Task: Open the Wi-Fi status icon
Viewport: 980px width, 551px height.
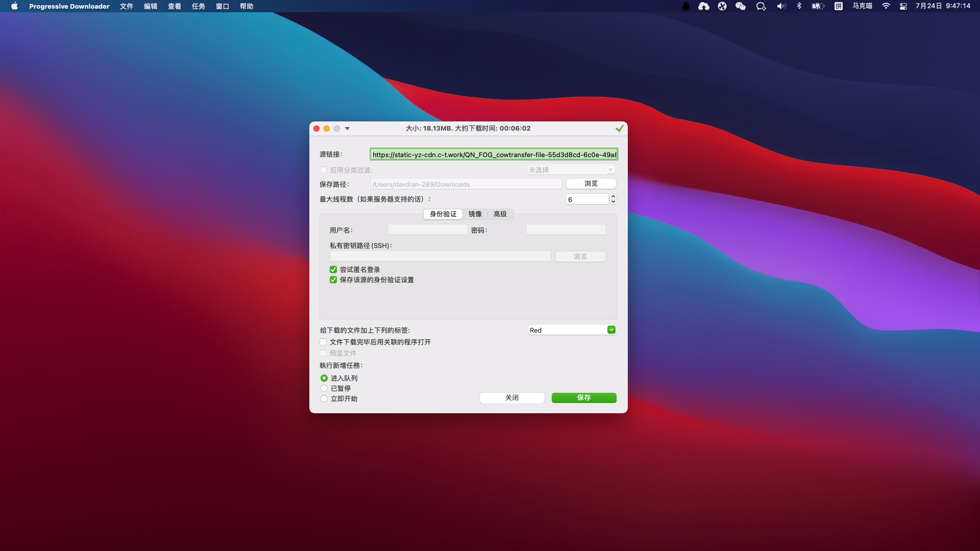Action: [x=886, y=6]
